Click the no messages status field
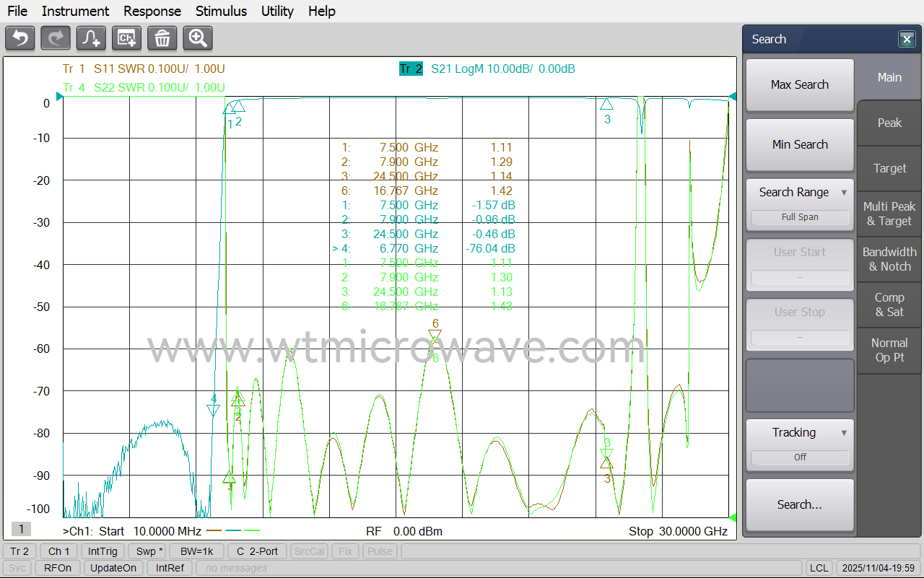 (499, 568)
